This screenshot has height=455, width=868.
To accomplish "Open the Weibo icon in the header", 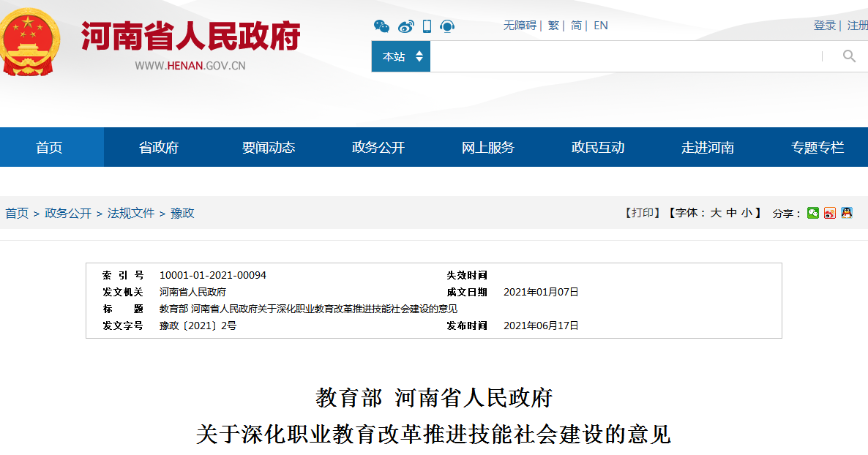I will click(405, 26).
